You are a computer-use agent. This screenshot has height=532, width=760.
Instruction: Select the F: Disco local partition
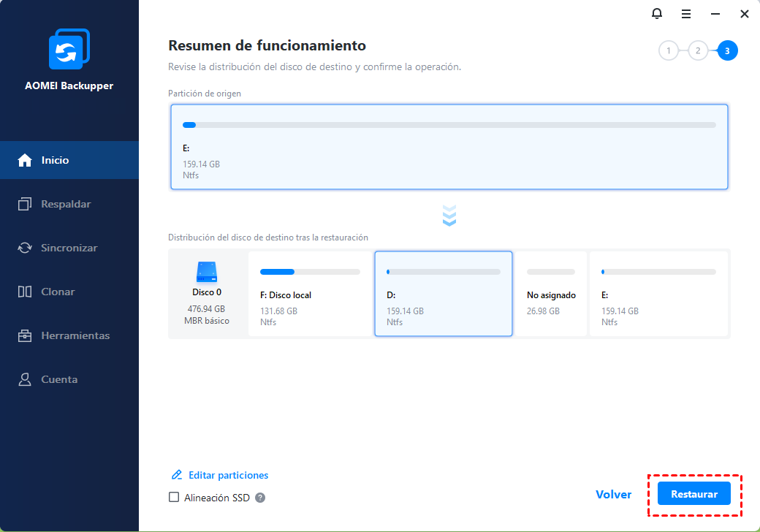(x=310, y=294)
